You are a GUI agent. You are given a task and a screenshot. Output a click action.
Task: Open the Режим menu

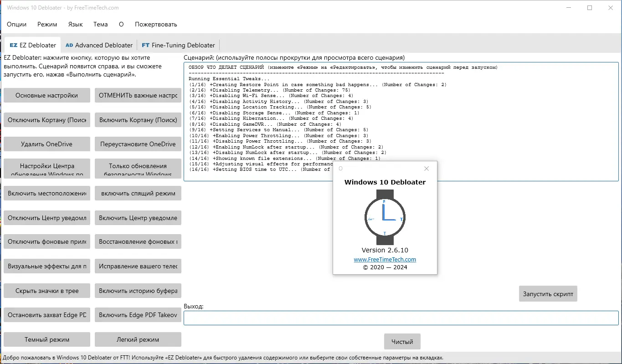[x=47, y=24]
